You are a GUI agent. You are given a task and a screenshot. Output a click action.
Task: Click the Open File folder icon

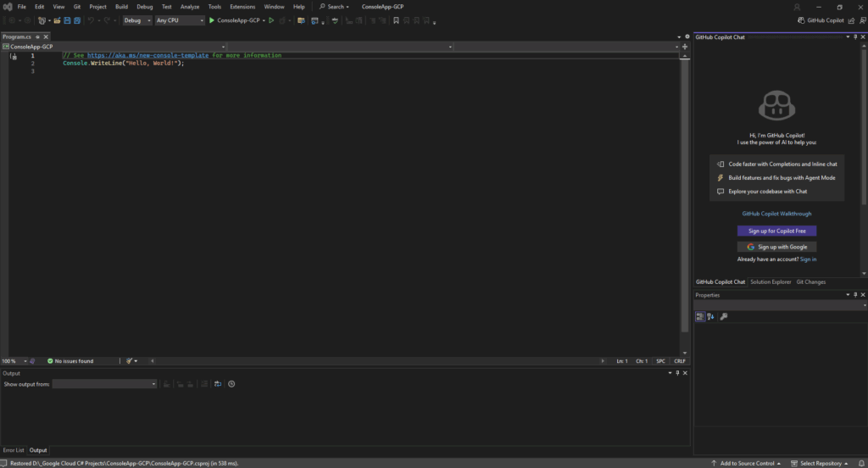57,20
